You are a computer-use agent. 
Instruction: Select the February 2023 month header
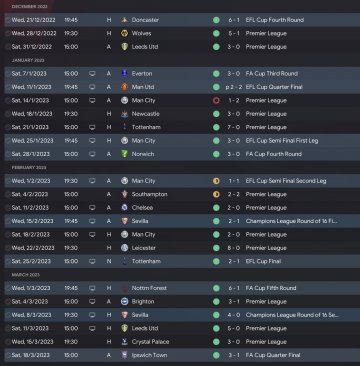(x=29, y=167)
